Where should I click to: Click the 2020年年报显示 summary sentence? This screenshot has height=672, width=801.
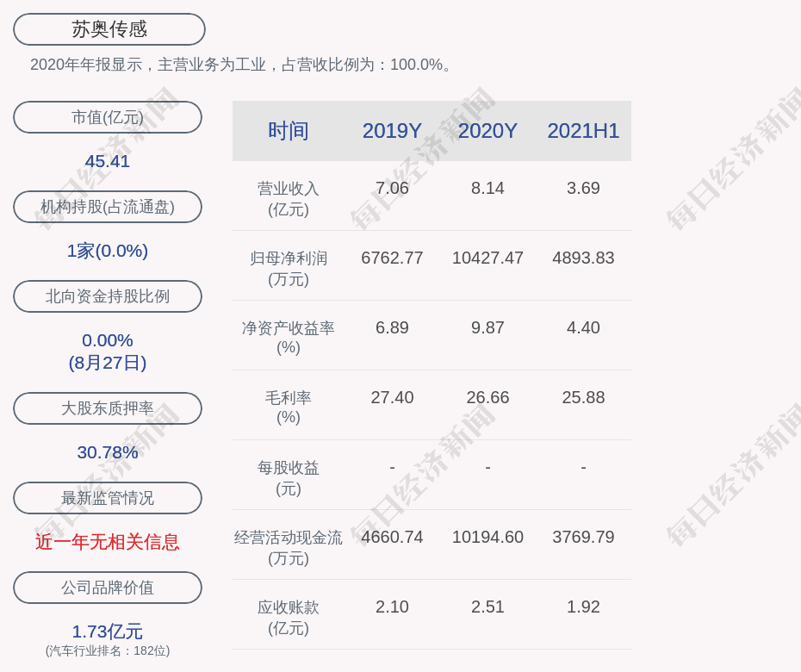tap(241, 65)
